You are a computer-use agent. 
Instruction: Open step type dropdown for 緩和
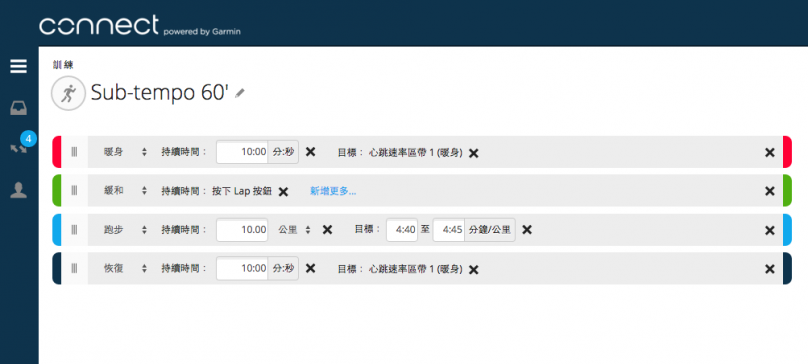[x=125, y=191]
